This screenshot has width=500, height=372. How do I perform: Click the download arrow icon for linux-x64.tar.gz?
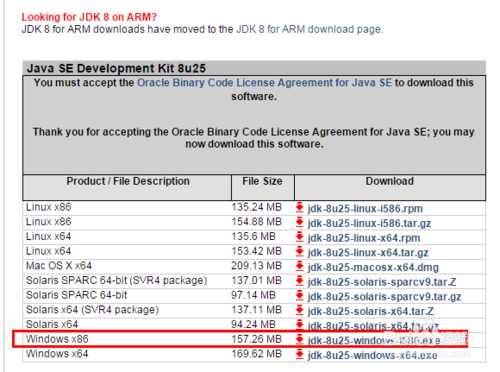(x=300, y=251)
